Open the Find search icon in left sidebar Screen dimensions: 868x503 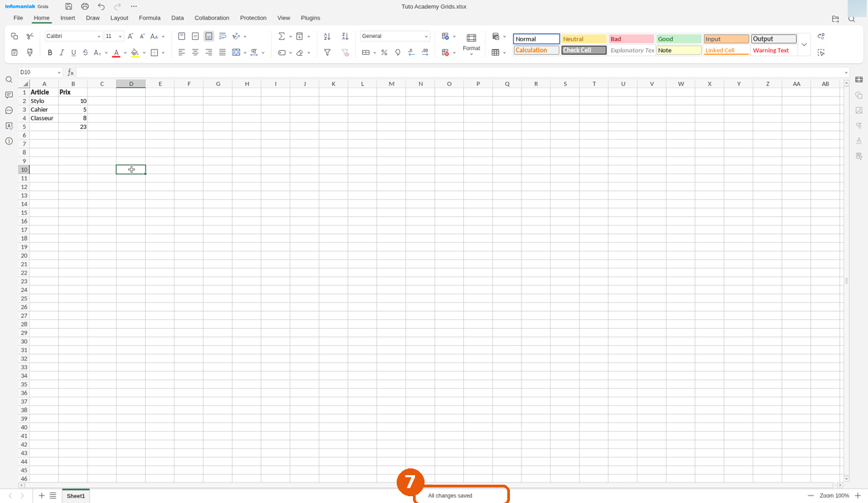pyautogui.click(x=9, y=79)
